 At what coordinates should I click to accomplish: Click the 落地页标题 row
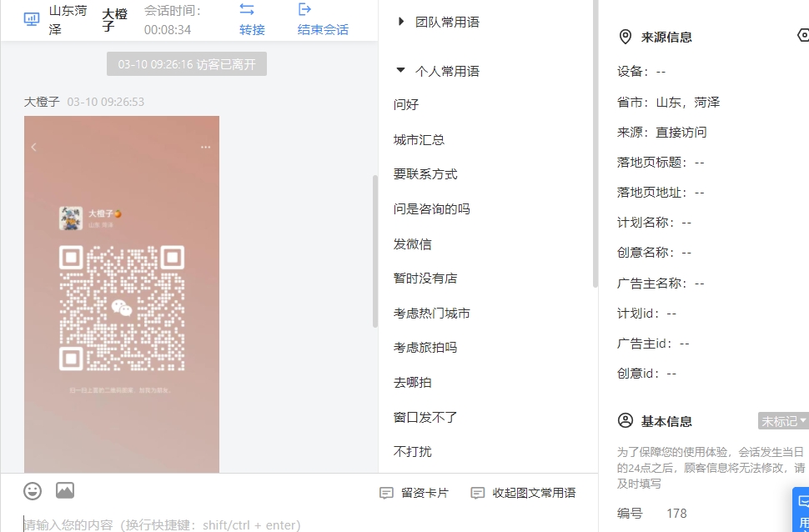point(661,163)
